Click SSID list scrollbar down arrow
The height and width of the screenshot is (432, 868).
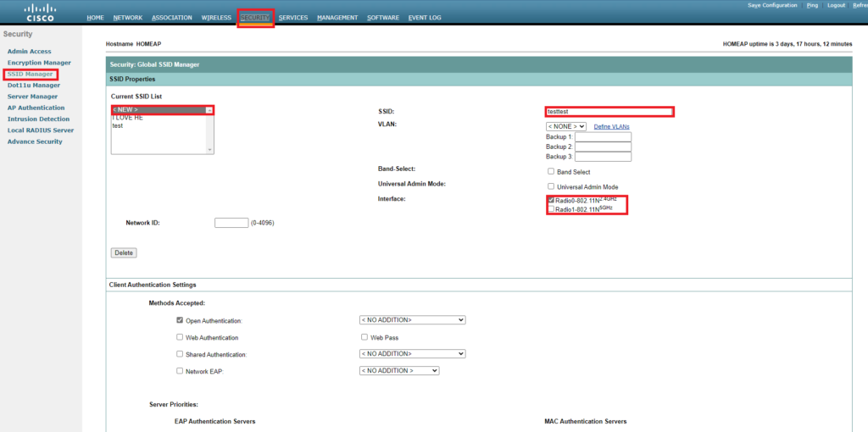click(209, 150)
